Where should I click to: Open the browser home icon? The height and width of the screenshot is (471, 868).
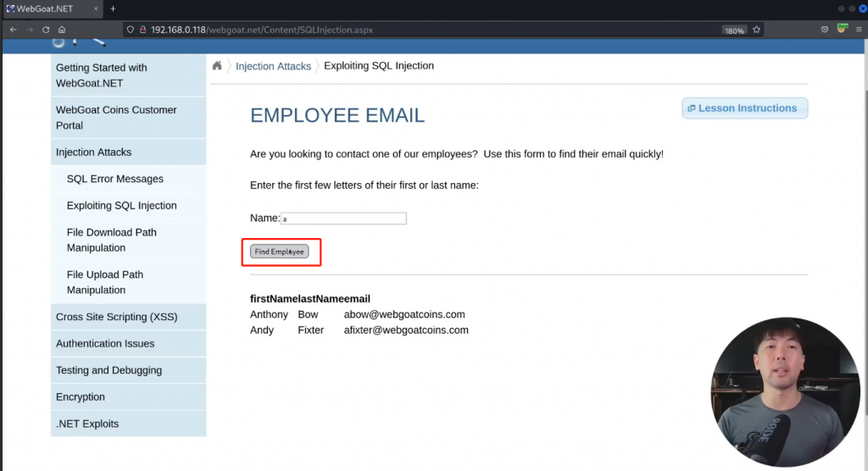(x=62, y=30)
